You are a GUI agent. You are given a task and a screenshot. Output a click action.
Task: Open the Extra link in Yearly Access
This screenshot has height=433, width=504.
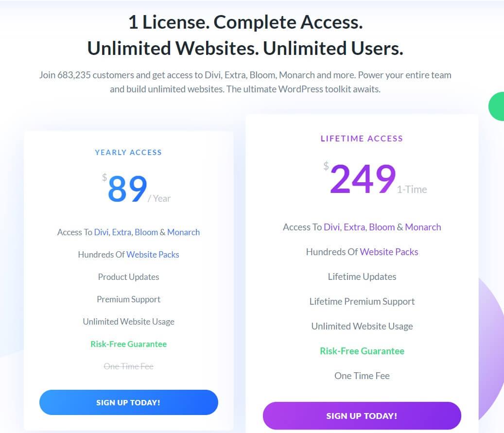click(x=122, y=232)
